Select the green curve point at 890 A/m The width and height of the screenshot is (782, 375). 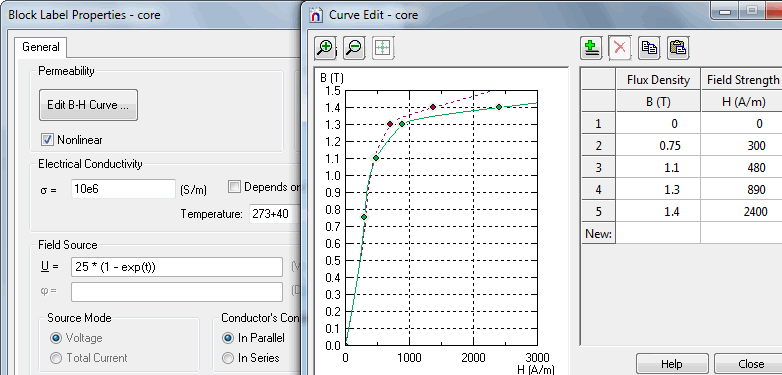click(x=402, y=124)
